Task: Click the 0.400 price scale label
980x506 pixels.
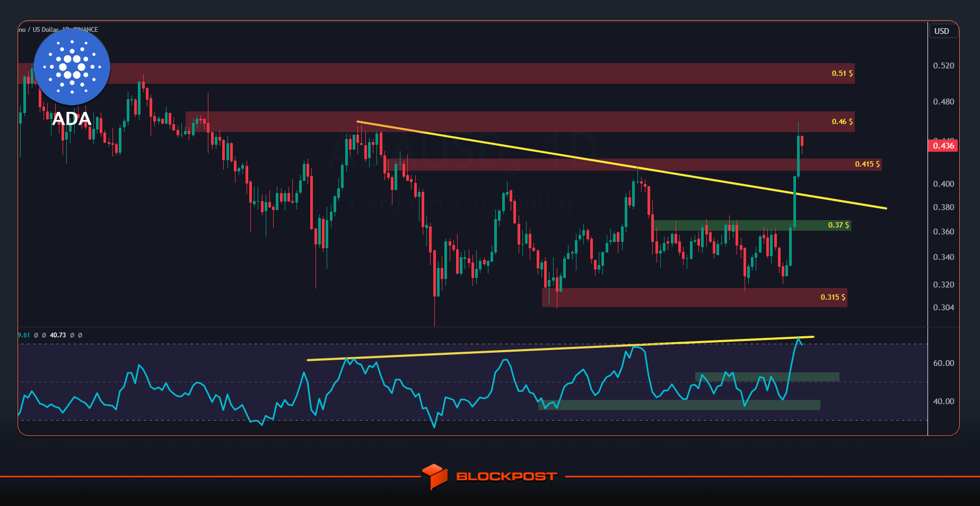Action: pyautogui.click(x=943, y=184)
